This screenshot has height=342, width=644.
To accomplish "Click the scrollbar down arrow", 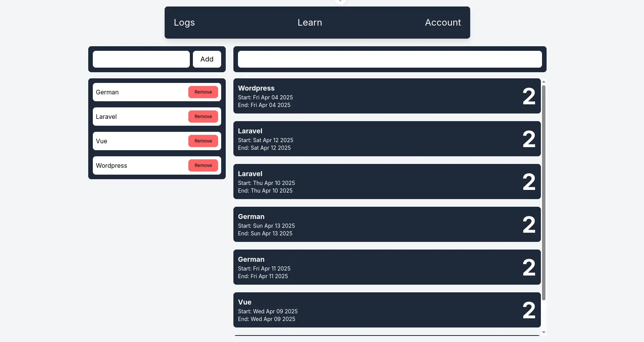I will point(544,332).
